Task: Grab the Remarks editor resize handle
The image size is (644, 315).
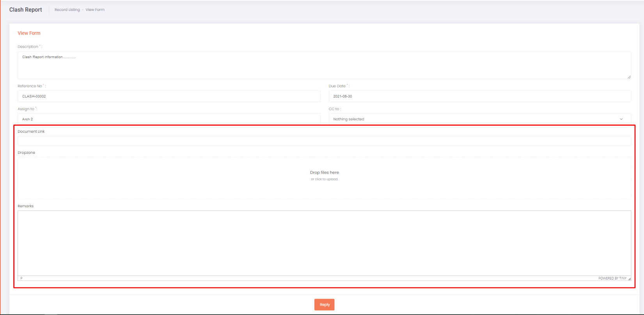Action: coord(629,279)
